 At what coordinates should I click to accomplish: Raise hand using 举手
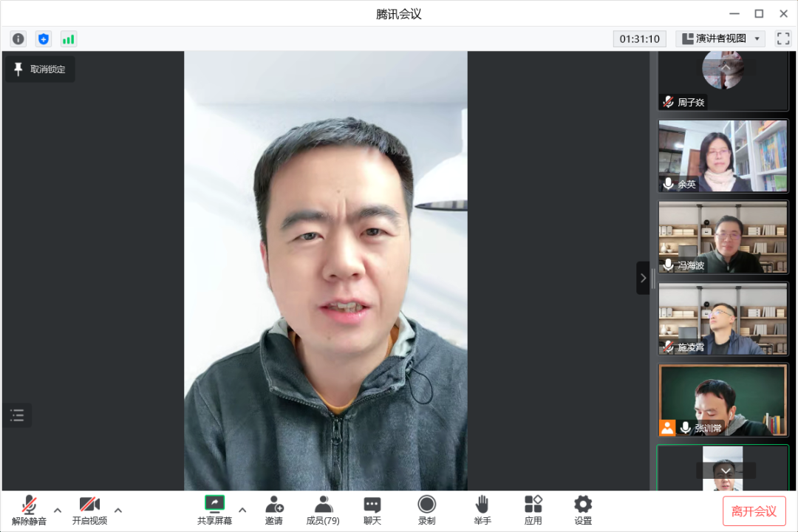coord(482,510)
